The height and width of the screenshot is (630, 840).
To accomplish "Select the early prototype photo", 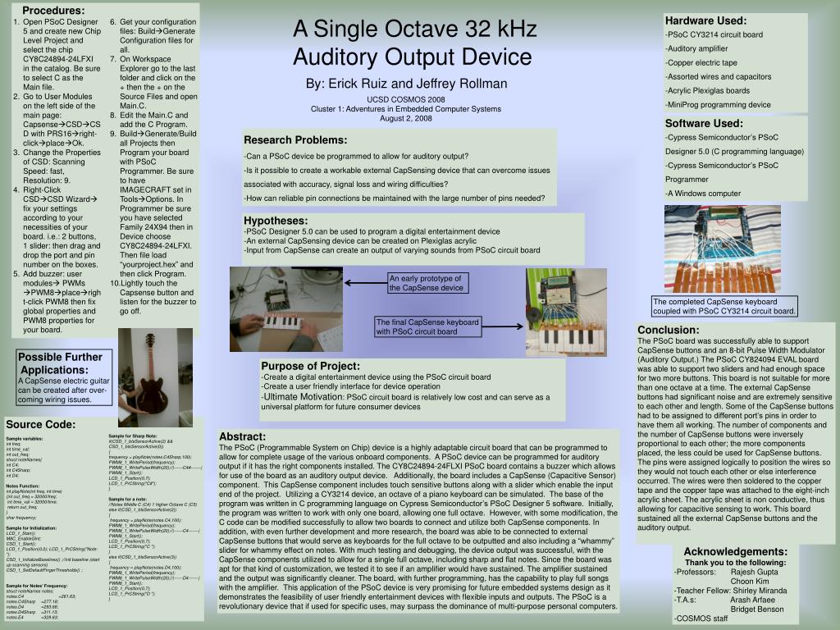I will pyautogui.click(x=286, y=309).
